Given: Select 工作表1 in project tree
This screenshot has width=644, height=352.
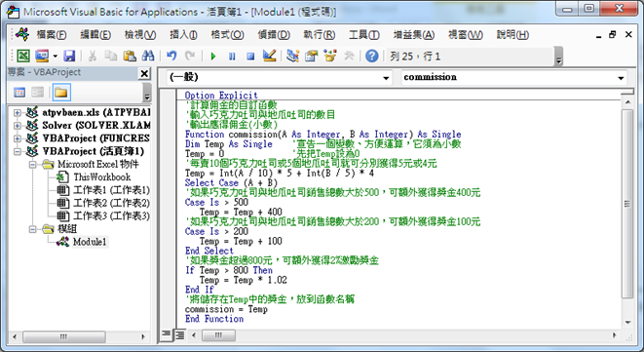Looking at the screenshot, I should (x=111, y=190).
